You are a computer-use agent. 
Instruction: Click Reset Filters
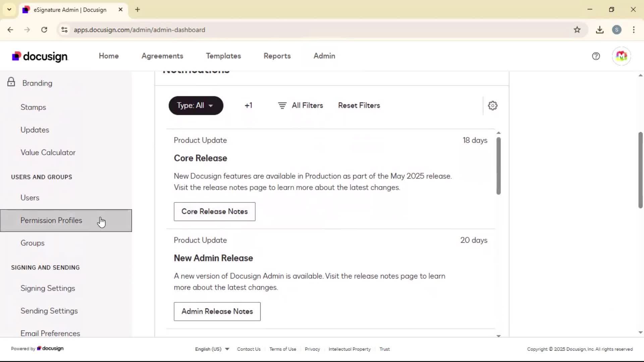click(x=359, y=106)
